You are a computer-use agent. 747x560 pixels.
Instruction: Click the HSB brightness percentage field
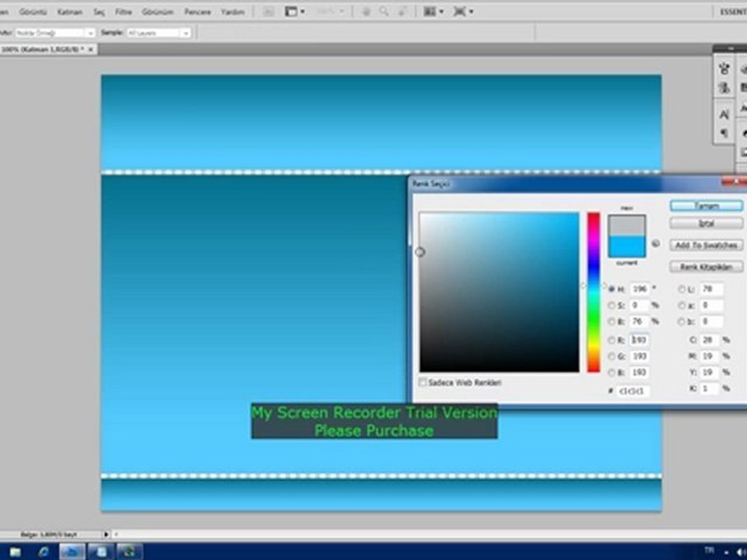(x=640, y=321)
